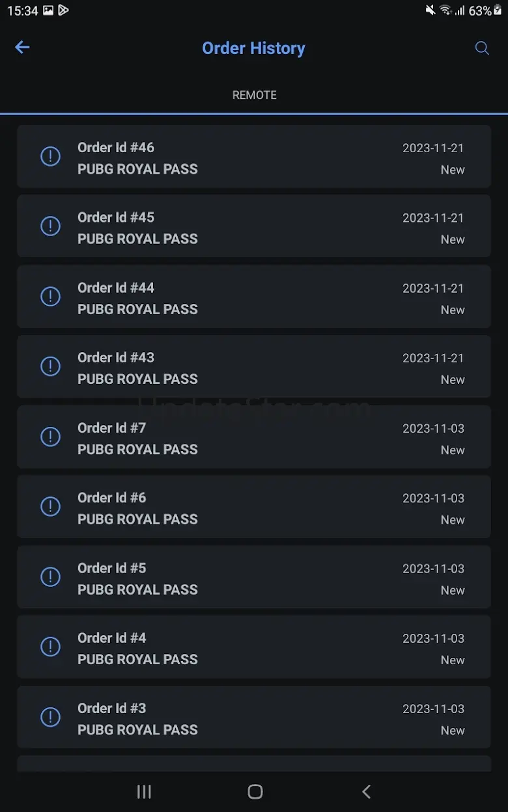
Task: Tap the 2023-11-03 date on Order #7
Action: tap(433, 429)
